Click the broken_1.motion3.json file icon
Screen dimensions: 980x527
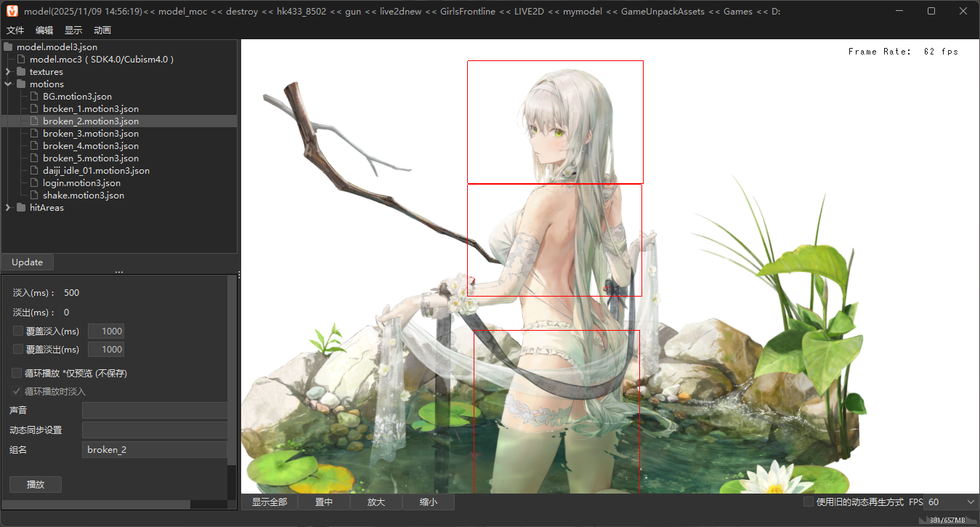[34, 108]
